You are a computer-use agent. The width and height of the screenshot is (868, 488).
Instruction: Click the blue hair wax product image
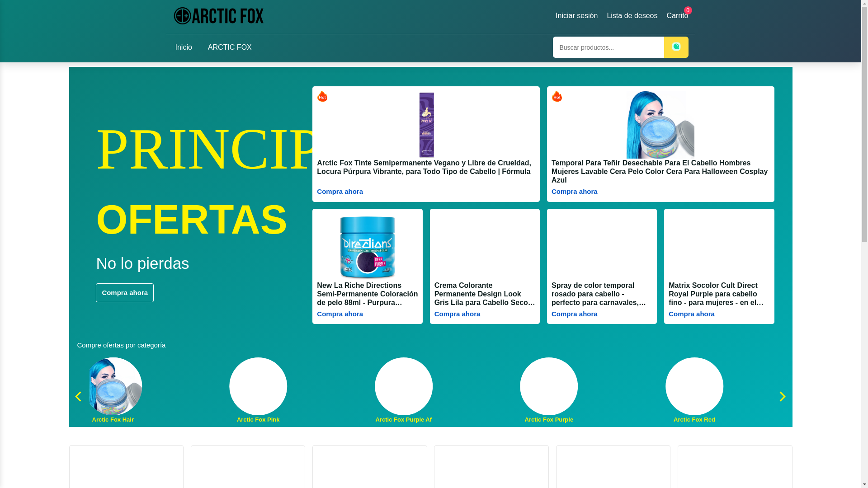tap(660, 125)
